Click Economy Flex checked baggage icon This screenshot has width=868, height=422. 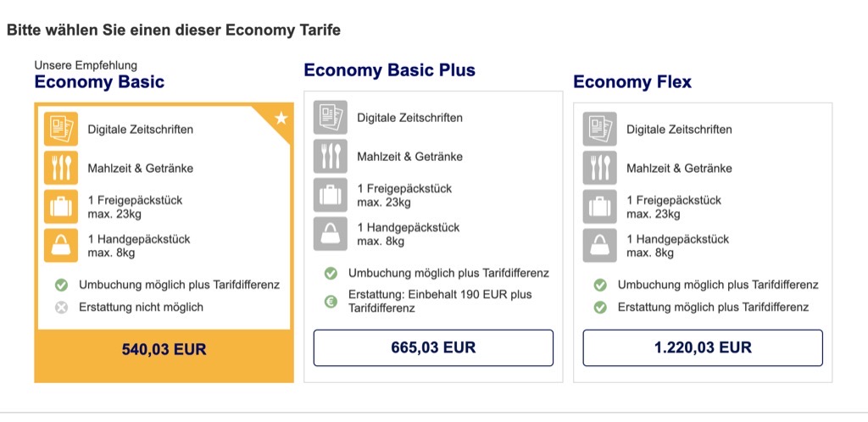tap(599, 206)
